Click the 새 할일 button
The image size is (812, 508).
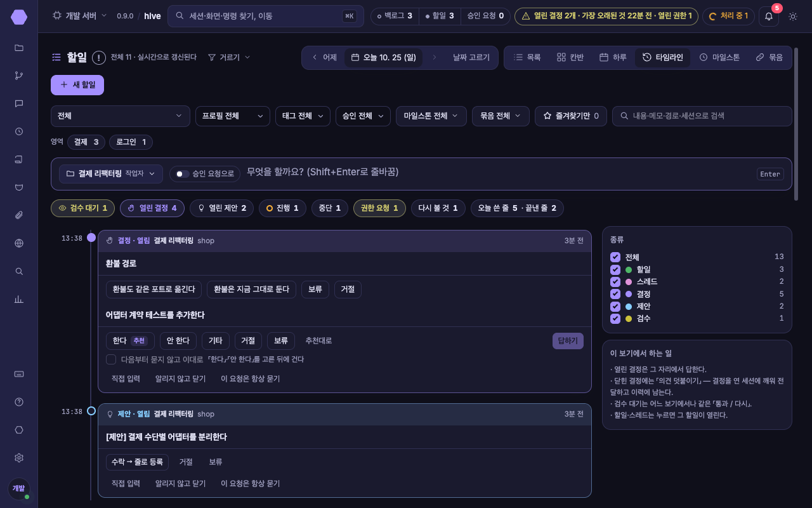tap(77, 84)
